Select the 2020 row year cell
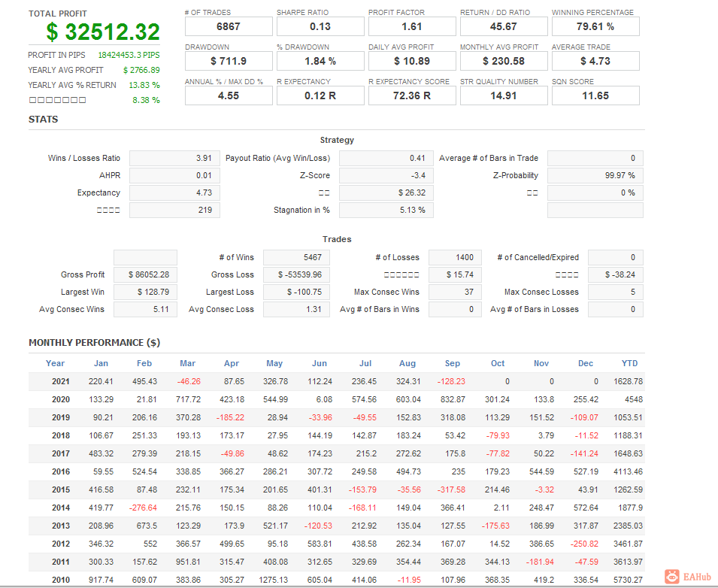The width and height of the screenshot is (718, 588). pos(60,400)
